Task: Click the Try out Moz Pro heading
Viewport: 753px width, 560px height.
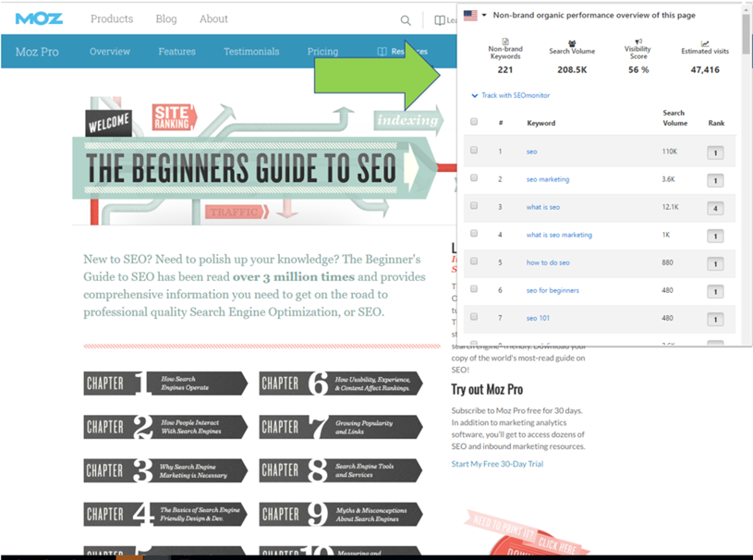Action: [x=487, y=389]
